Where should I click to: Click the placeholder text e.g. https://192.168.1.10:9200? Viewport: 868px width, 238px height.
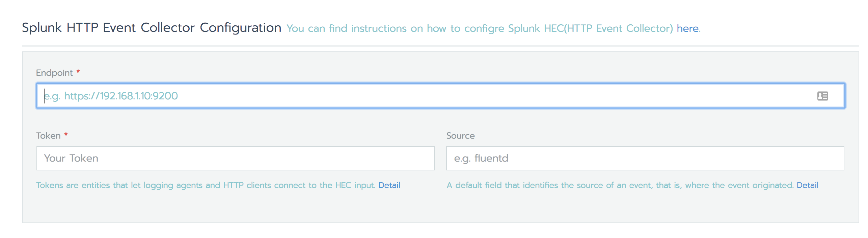tap(111, 96)
